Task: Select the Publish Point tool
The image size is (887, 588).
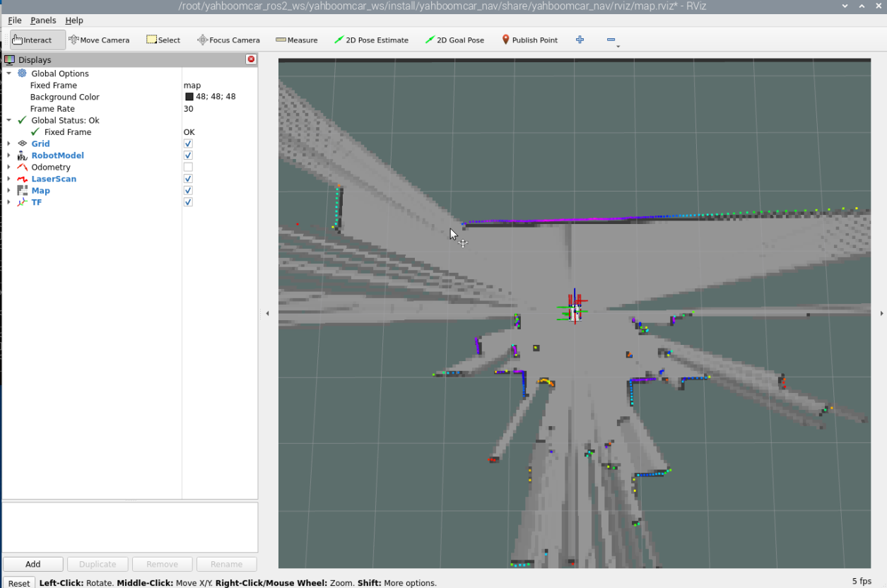Action: 529,40
